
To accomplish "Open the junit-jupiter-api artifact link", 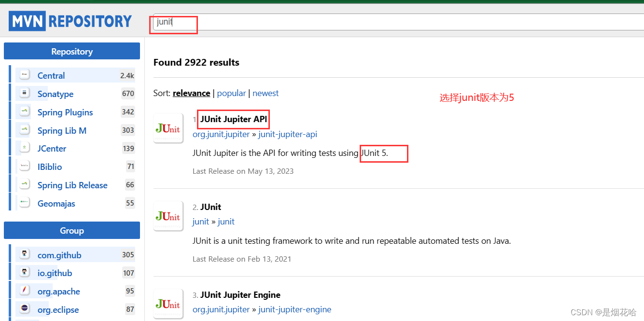I will tap(288, 134).
